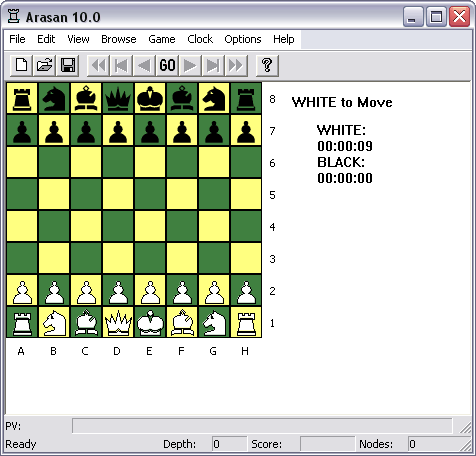Select the white pawn on D2

pos(118,290)
